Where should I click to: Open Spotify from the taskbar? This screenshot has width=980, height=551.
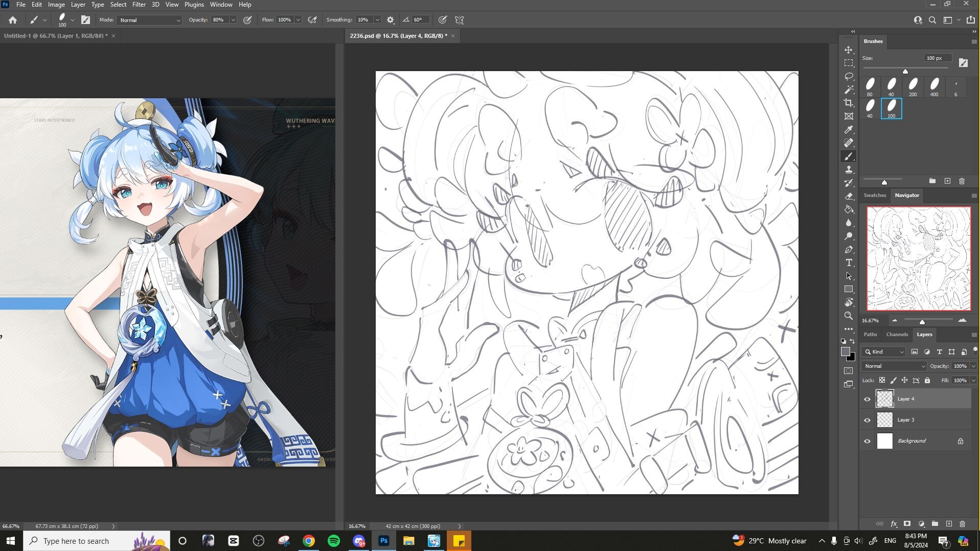click(x=334, y=541)
